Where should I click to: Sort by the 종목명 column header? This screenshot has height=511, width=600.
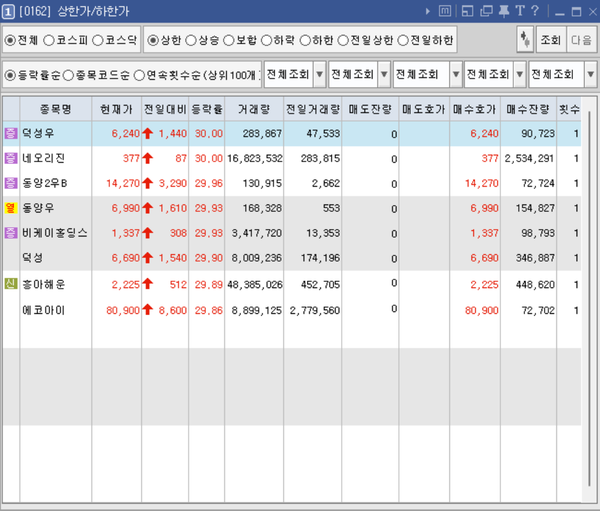pos(56,109)
